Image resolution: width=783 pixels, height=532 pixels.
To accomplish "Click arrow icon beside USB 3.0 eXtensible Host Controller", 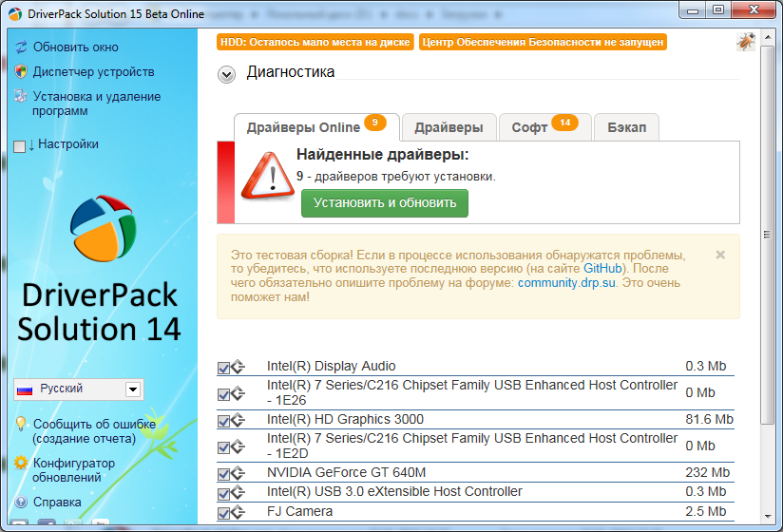I will (x=239, y=492).
